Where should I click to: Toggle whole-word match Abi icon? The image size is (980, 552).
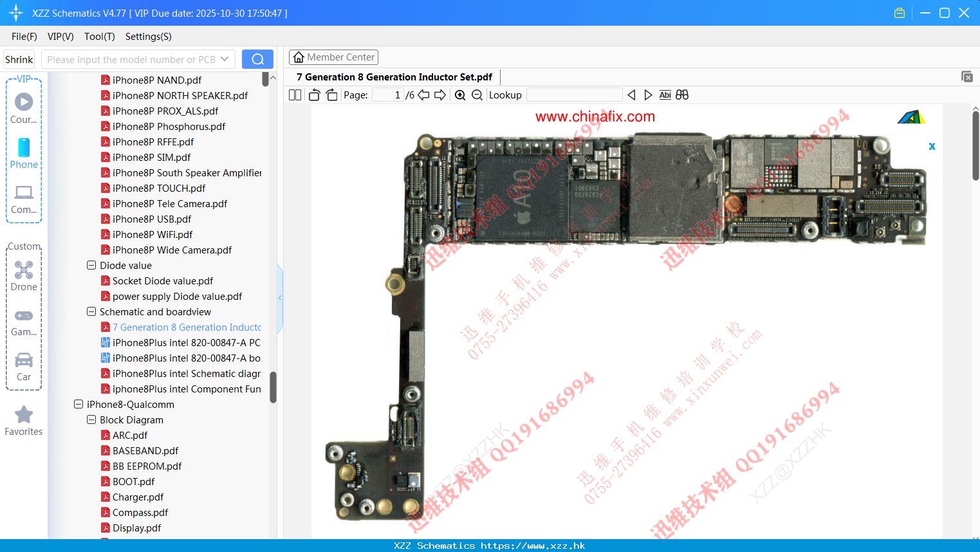click(665, 95)
